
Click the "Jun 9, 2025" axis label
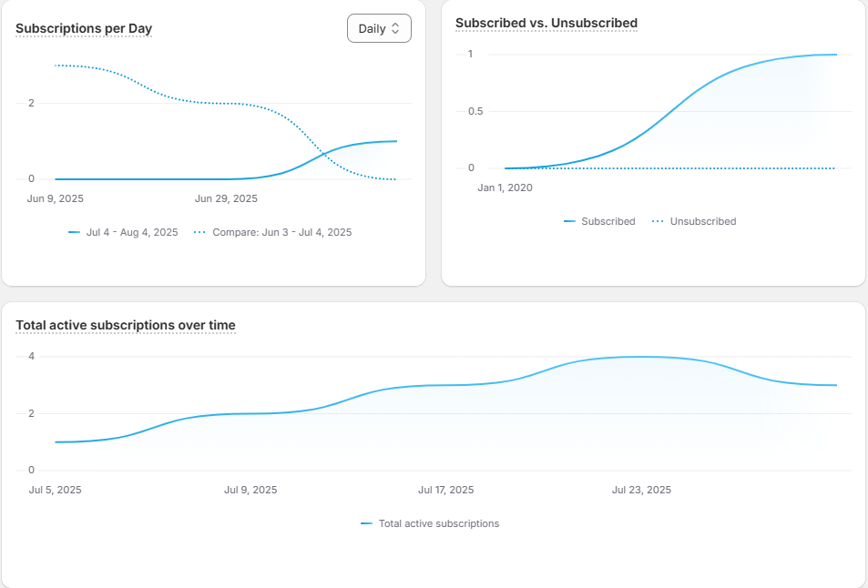pos(56,198)
